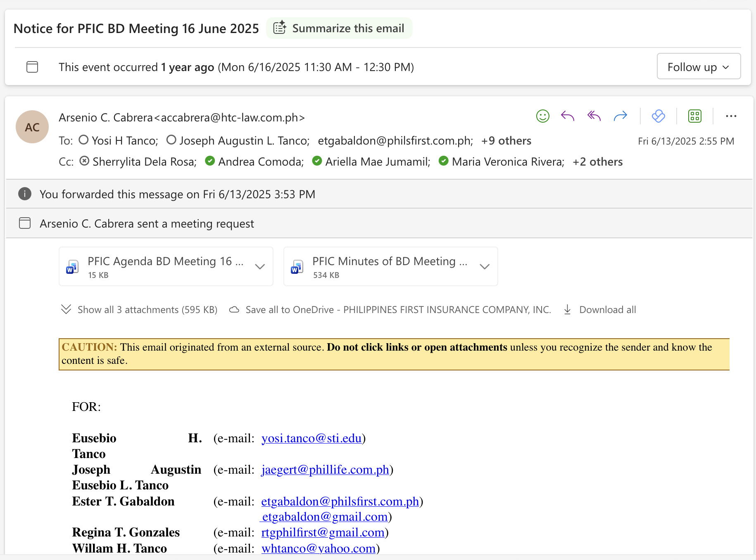Expand the +2 others Cc list
The height and width of the screenshot is (560, 756).
coord(597,162)
